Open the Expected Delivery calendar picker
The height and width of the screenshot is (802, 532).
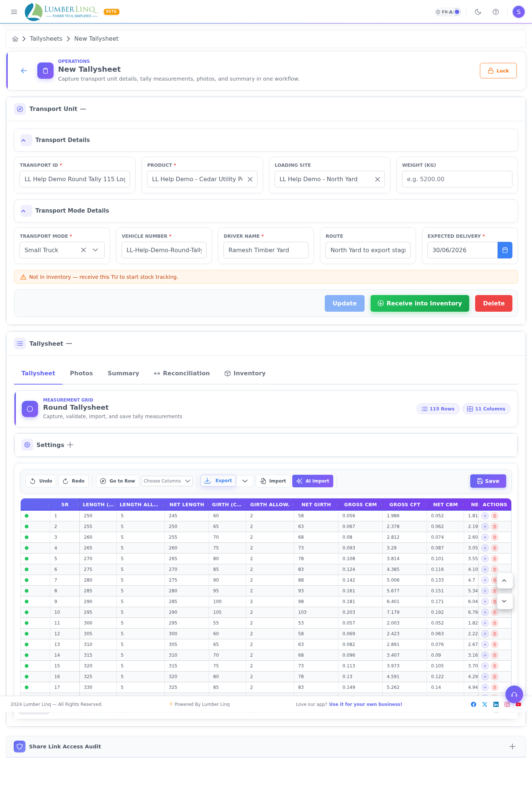click(x=505, y=250)
